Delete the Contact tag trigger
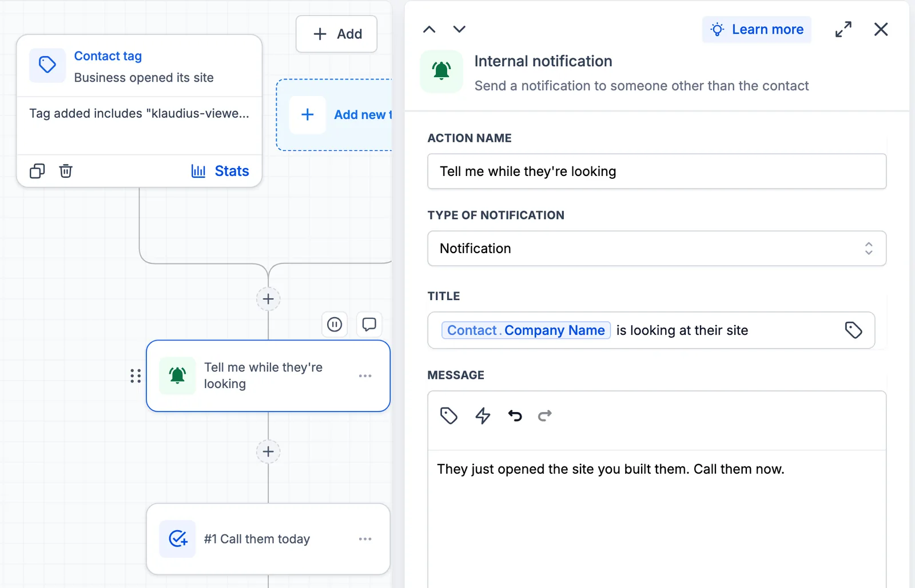The image size is (915, 588). coord(66,171)
